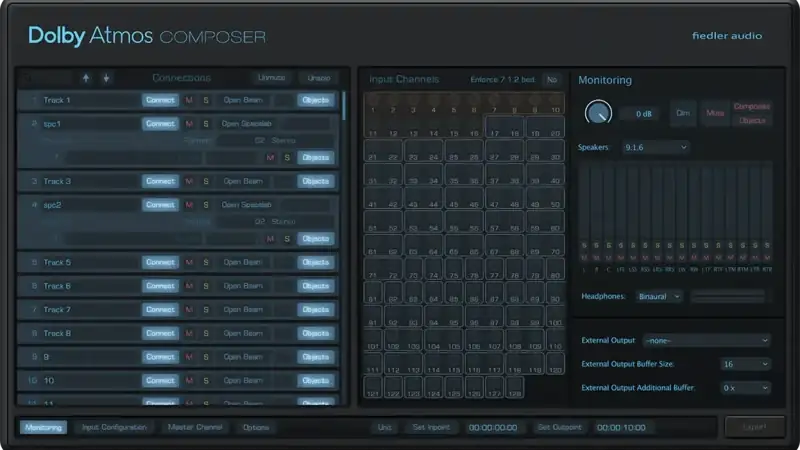The image size is (800, 450).
Task: Switch to the Options tab
Action: tap(256, 428)
